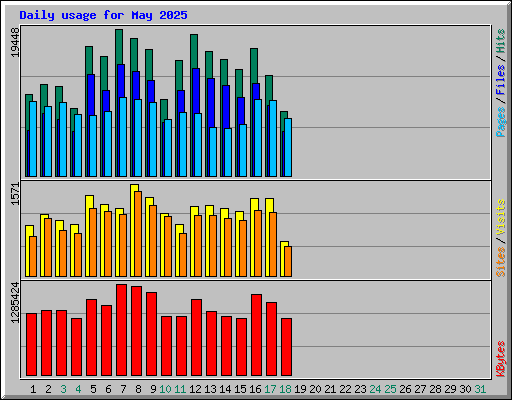Click day 5 on the date axis

point(93,389)
